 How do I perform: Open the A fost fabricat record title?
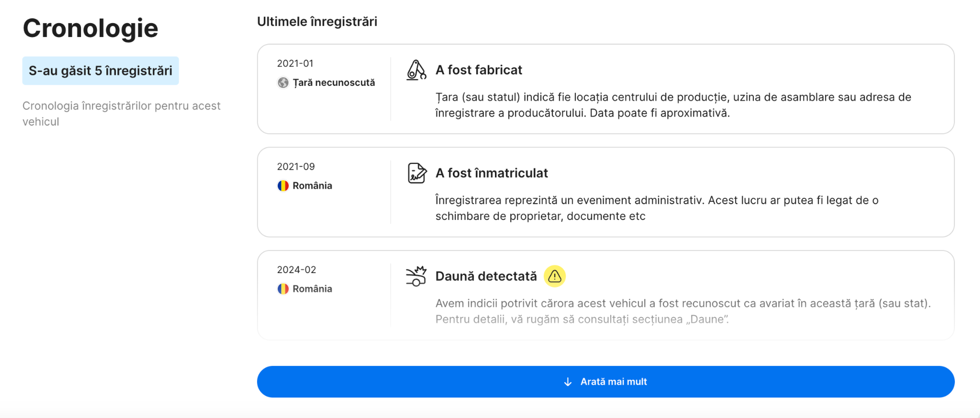coord(479,70)
